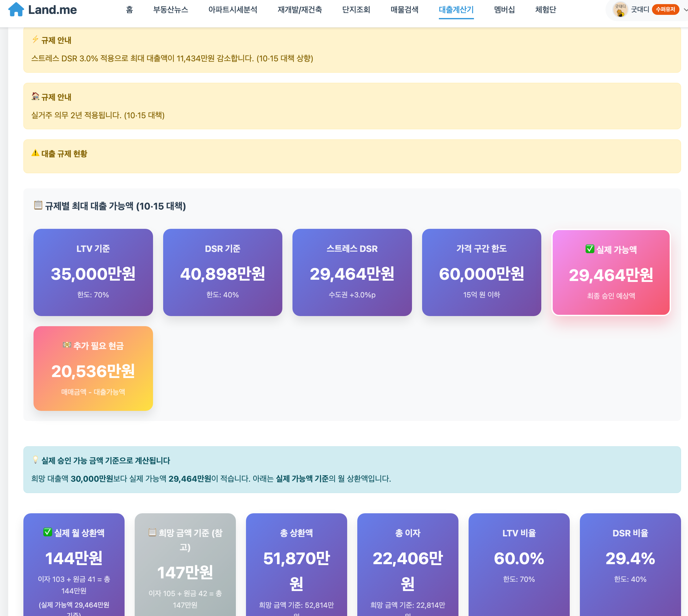The height and width of the screenshot is (616, 688).
Task: Click house icon beside 실거주 의무 notice
Action: tap(35, 96)
